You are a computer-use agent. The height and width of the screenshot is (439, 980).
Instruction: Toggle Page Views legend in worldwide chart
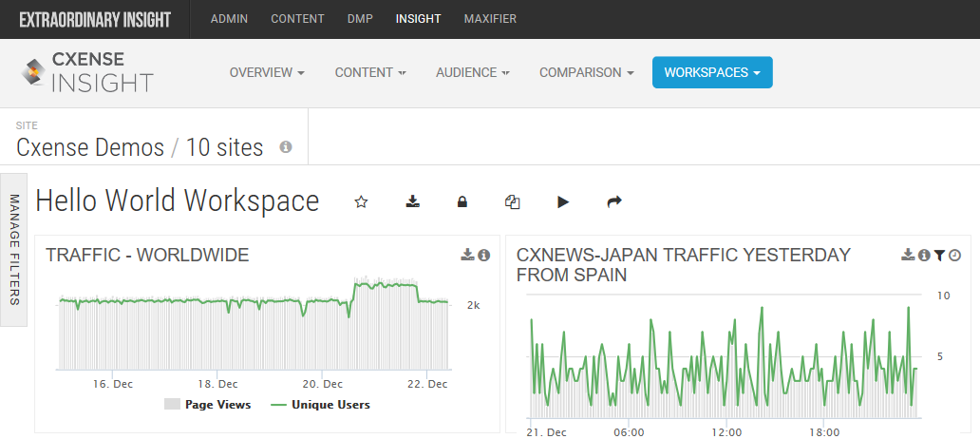pyautogui.click(x=208, y=405)
